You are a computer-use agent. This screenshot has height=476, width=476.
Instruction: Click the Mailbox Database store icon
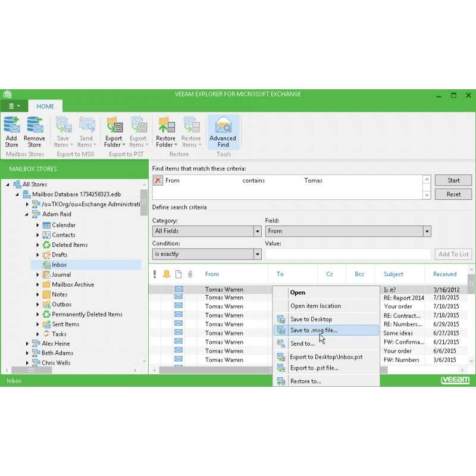tap(27, 195)
